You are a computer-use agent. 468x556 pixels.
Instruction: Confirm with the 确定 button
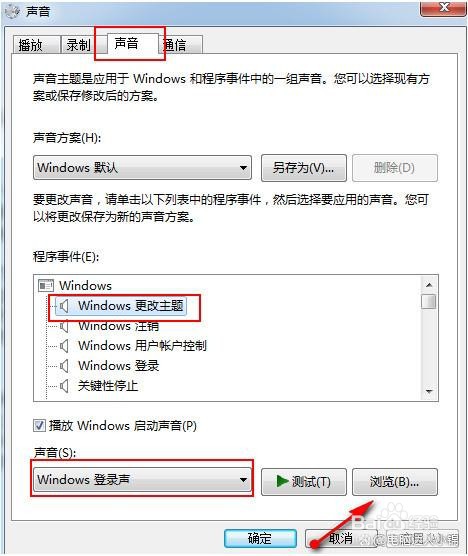click(x=260, y=538)
